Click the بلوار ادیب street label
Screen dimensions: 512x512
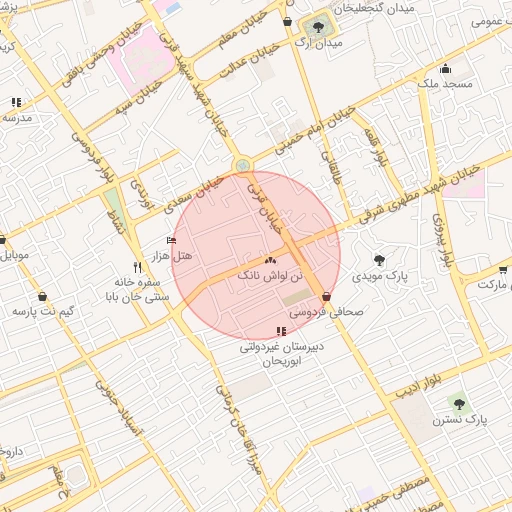click(x=419, y=387)
